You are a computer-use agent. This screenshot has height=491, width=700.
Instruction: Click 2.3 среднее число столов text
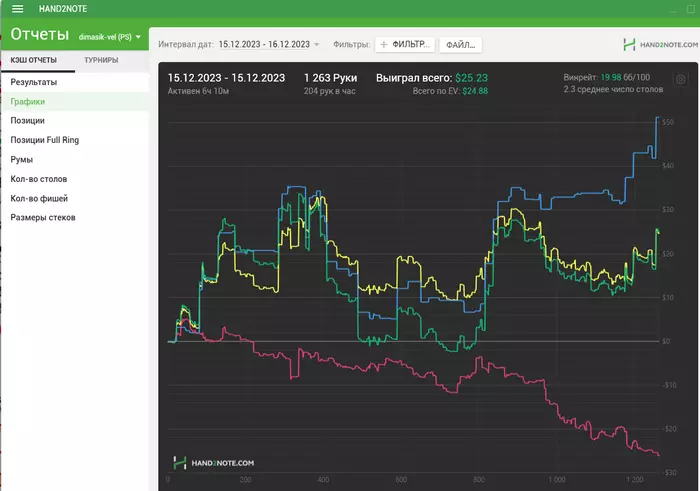click(x=613, y=89)
